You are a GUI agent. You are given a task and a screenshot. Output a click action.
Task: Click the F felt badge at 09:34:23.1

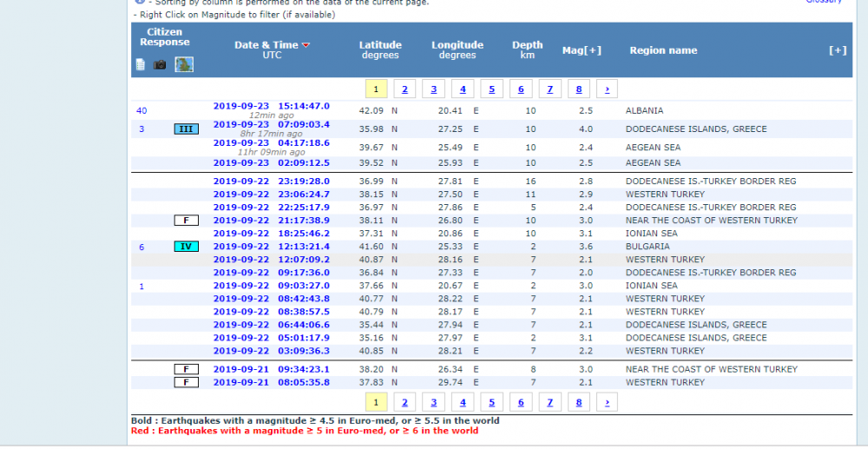[x=186, y=369]
